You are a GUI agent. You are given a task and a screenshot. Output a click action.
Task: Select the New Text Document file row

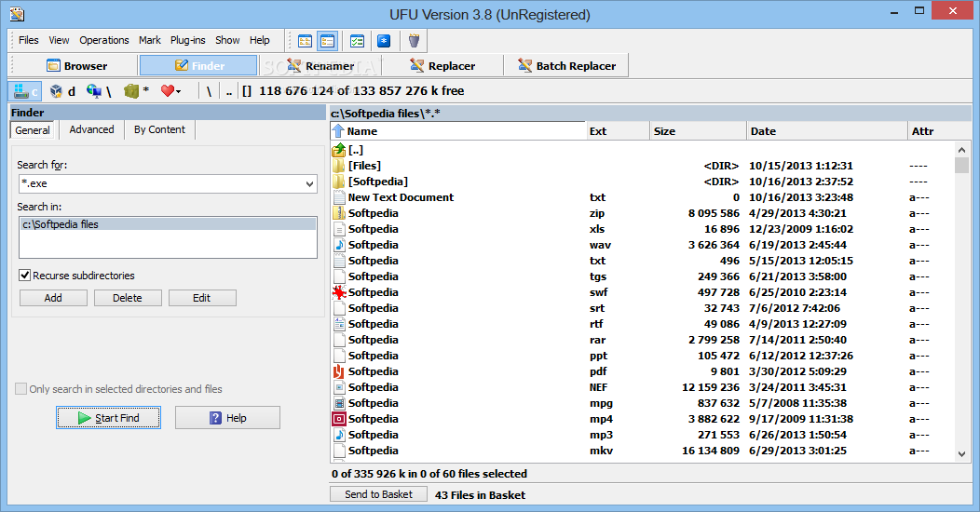(x=643, y=197)
